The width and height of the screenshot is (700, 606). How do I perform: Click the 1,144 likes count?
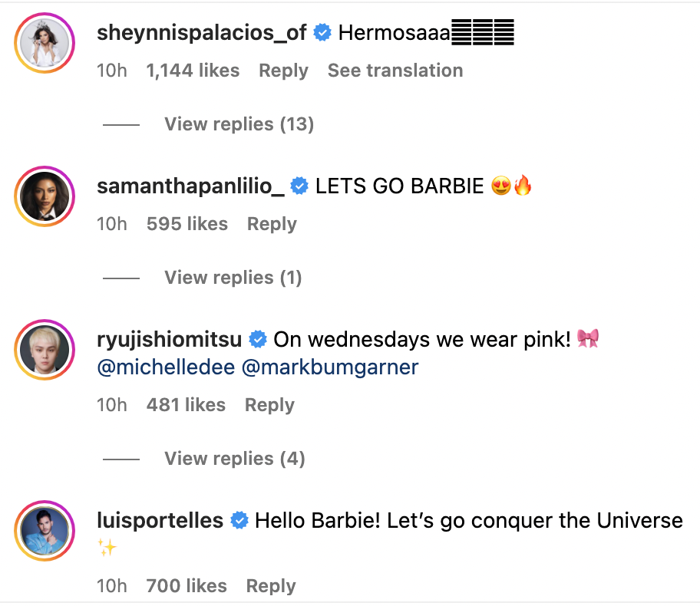(191, 70)
